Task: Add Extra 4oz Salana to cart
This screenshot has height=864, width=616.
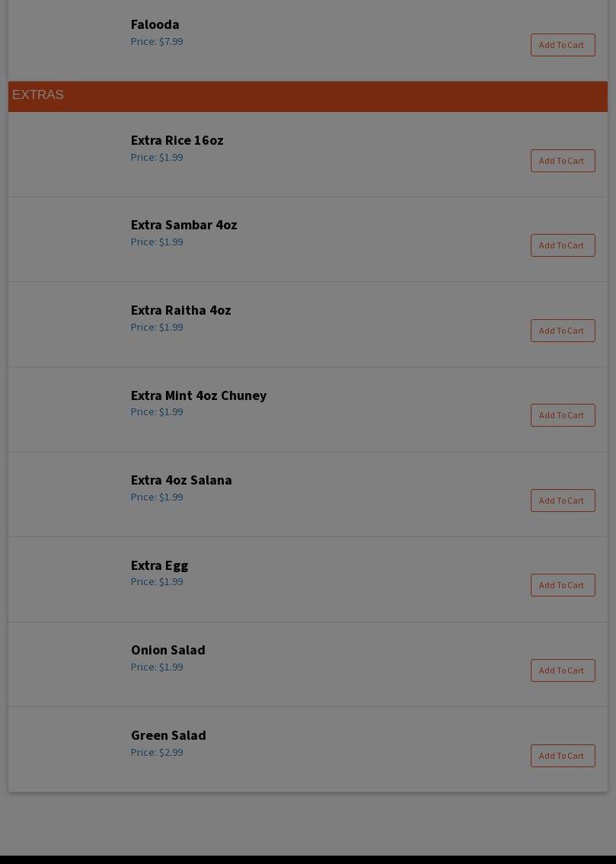Action: pos(562,501)
